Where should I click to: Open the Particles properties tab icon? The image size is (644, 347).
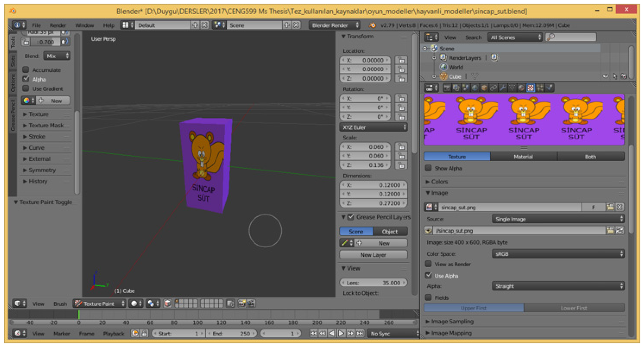pos(540,88)
